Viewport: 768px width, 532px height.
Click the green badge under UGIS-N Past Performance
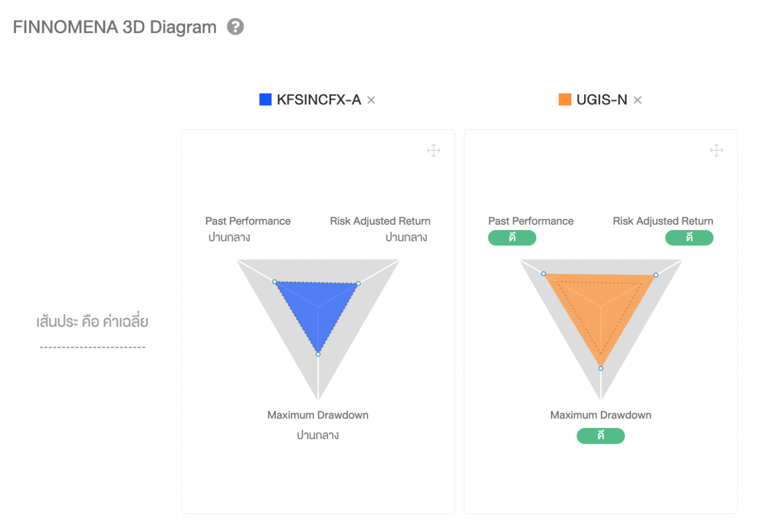[512, 238]
